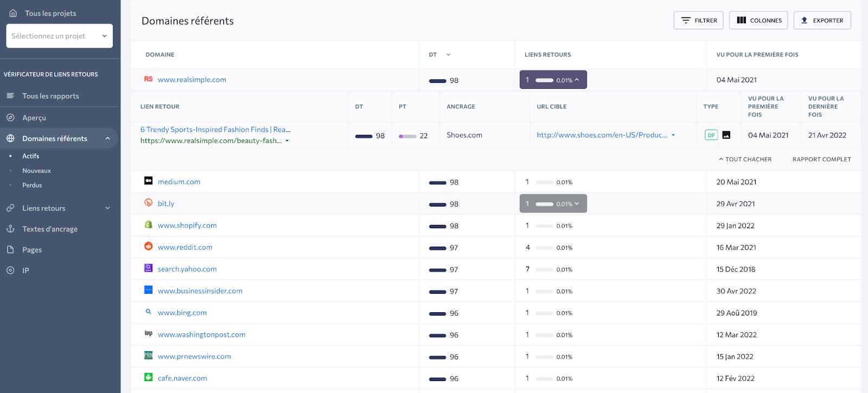Open the www.reddit.com domain link
This screenshot has width=868, height=393.
click(x=185, y=247)
